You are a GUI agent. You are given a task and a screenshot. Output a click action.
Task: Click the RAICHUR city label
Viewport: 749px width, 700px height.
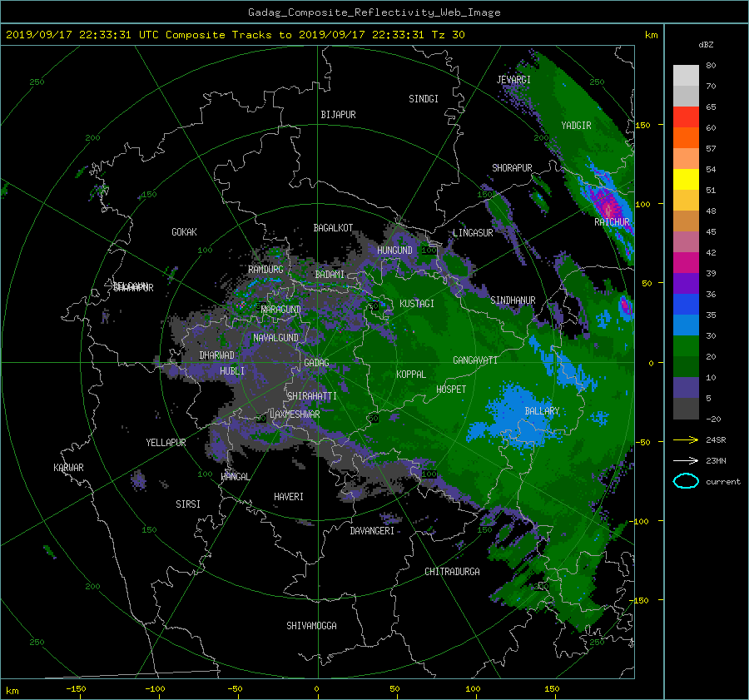[612, 222]
